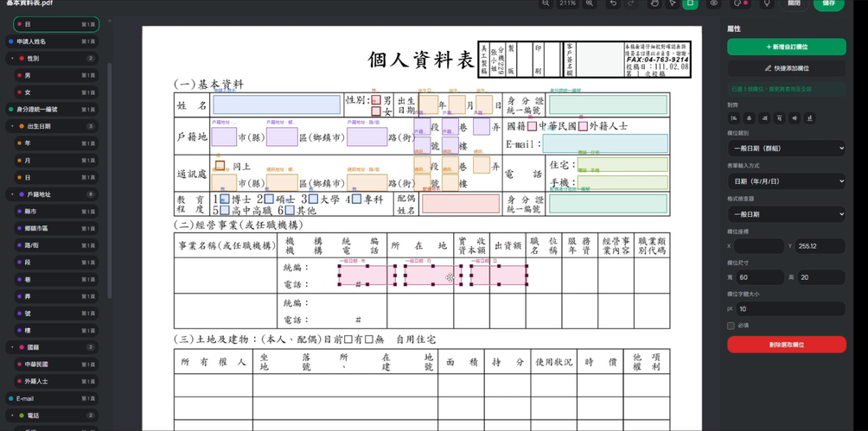Image resolution: width=868 pixels, height=431 pixels.
Task: Click the 同上 checkbox field on the form
Action: tap(220, 165)
